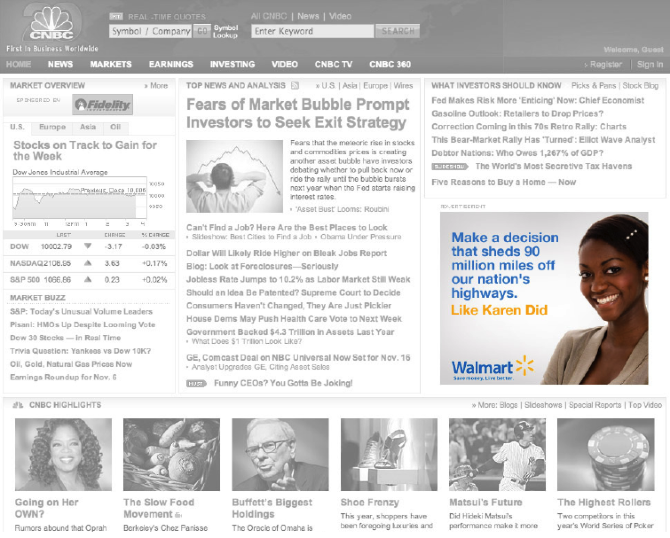Screen dimensions: 670x538
Task: Switch to the Oil market tab
Action: click(115, 127)
